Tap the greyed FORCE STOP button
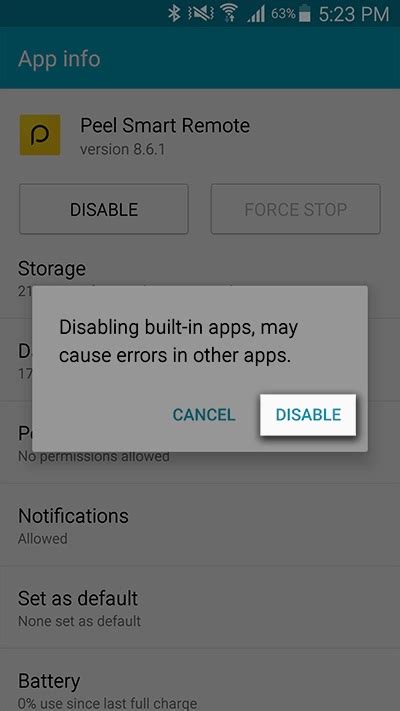Screen dimensions: 400x711 (x=296, y=209)
